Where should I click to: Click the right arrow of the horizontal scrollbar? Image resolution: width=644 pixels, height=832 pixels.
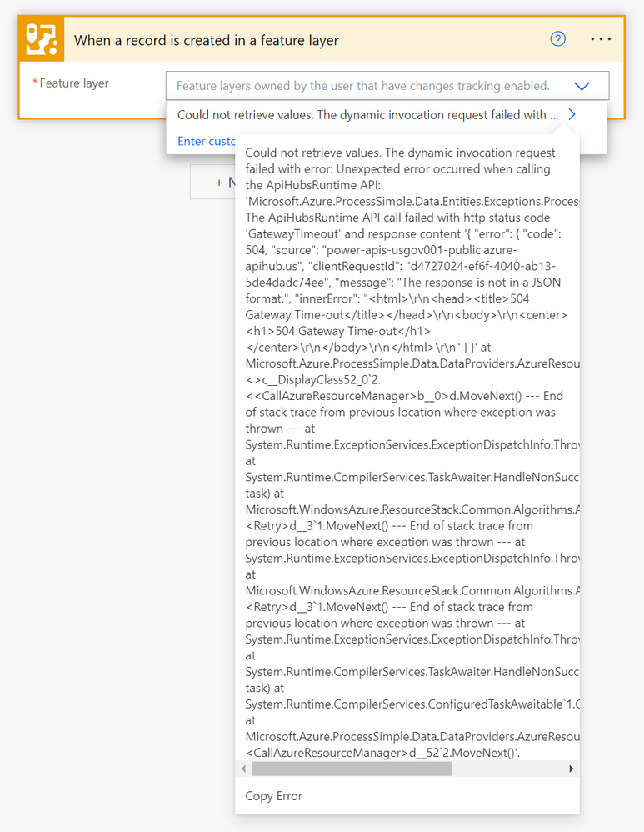(x=572, y=769)
